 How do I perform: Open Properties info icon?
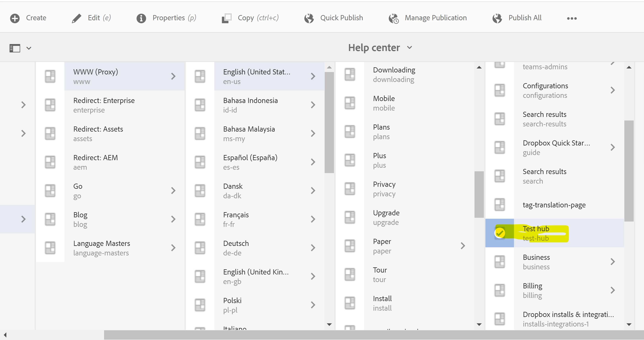141,18
